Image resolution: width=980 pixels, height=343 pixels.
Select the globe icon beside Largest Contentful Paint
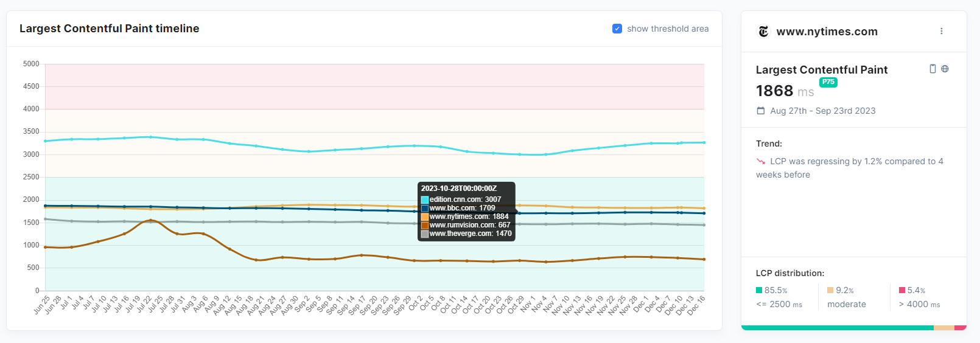coord(945,69)
